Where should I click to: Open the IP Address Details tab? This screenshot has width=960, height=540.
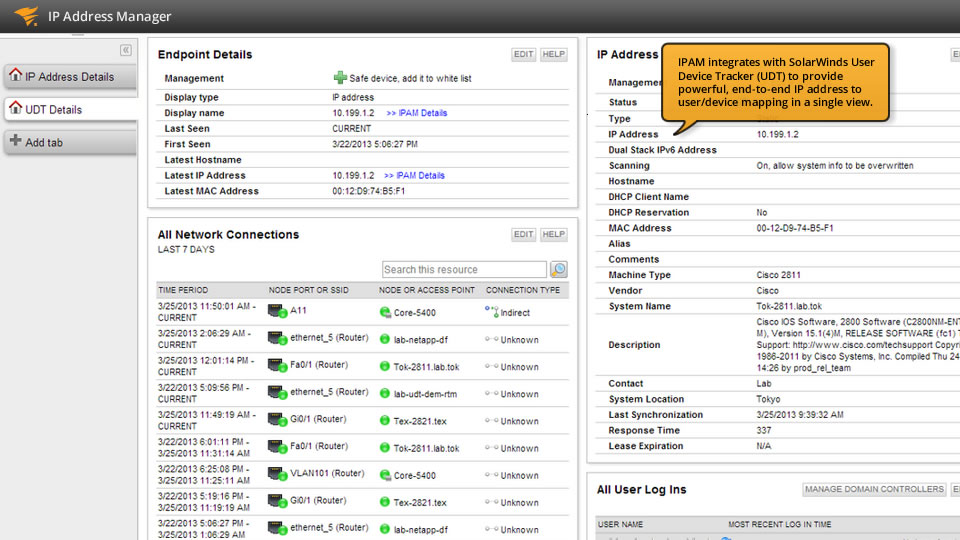tap(69, 77)
